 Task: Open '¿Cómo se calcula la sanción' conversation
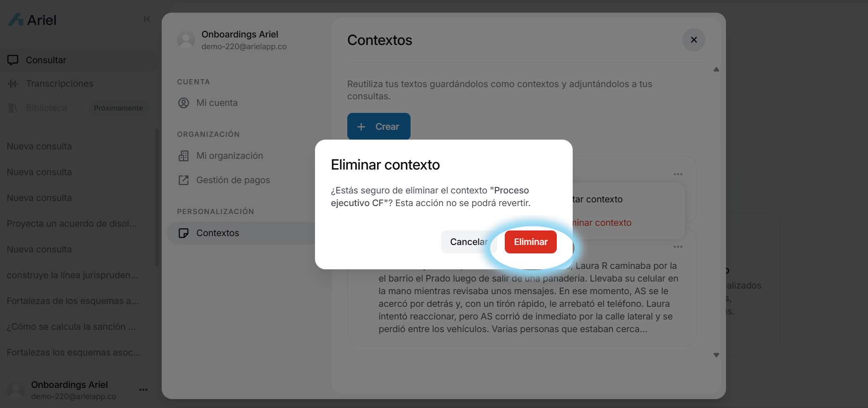click(x=71, y=326)
